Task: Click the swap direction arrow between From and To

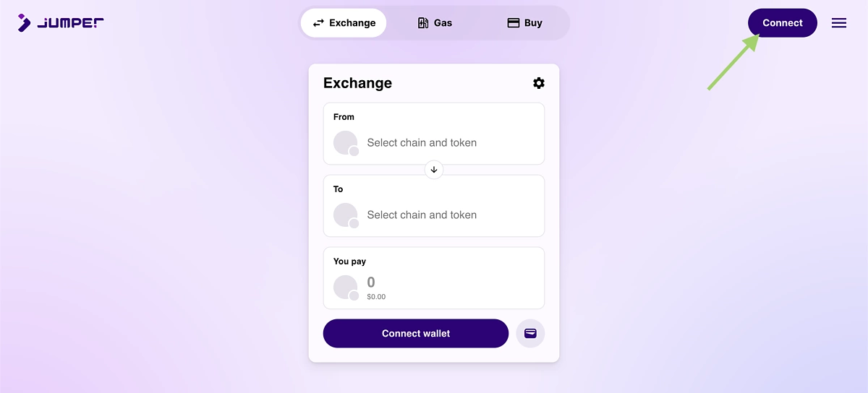Action: [434, 170]
